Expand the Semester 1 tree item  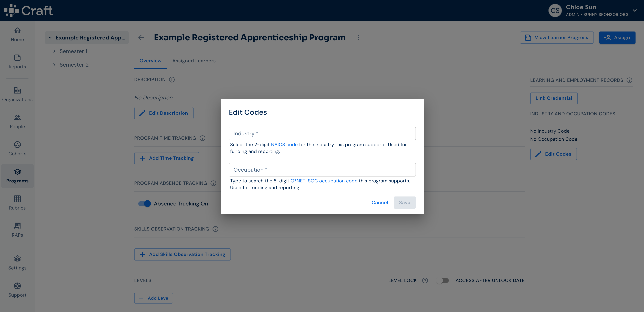click(x=54, y=51)
